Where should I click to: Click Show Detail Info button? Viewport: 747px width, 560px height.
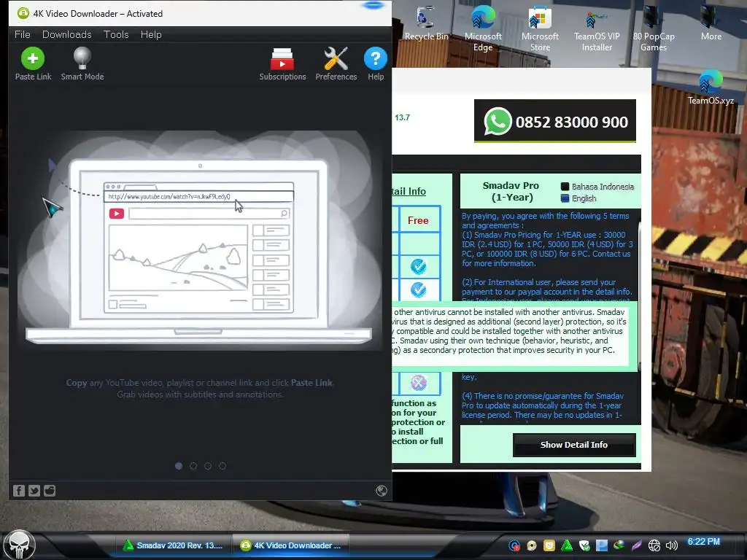pyautogui.click(x=574, y=445)
